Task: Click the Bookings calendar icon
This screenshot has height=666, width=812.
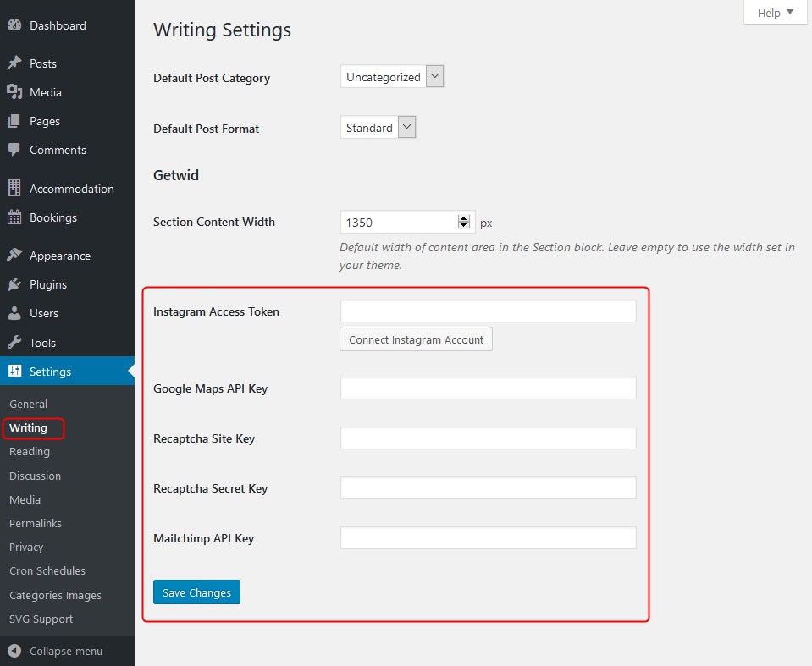Action: [x=14, y=217]
